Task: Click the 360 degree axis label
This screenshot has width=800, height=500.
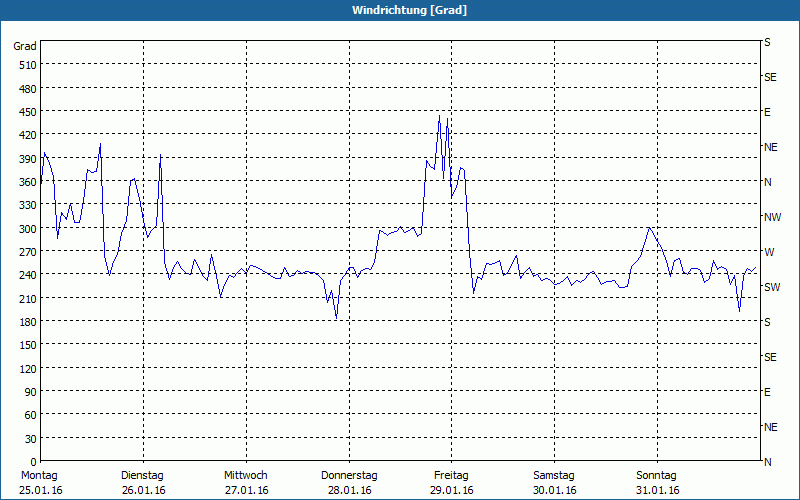Action: coord(28,182)
